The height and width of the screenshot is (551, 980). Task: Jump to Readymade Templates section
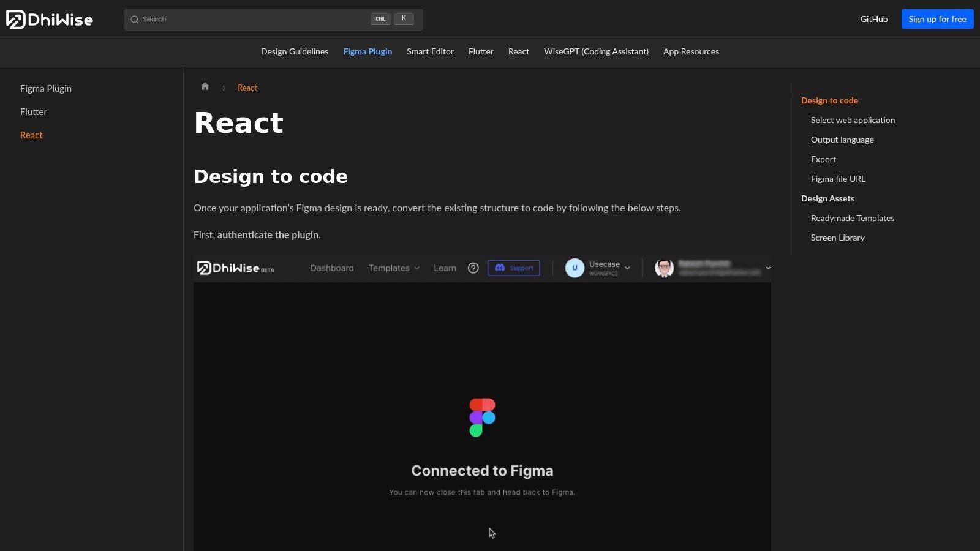coord(853,218)
